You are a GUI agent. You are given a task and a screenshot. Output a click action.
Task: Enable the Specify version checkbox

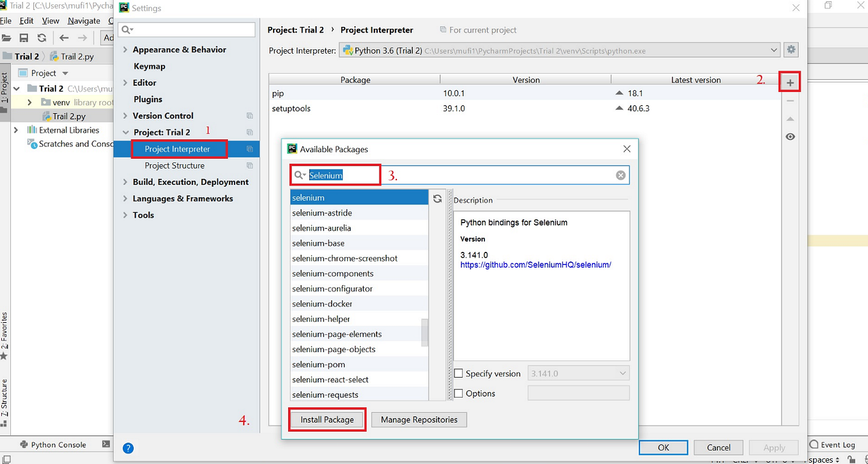(x=458, y=373)
